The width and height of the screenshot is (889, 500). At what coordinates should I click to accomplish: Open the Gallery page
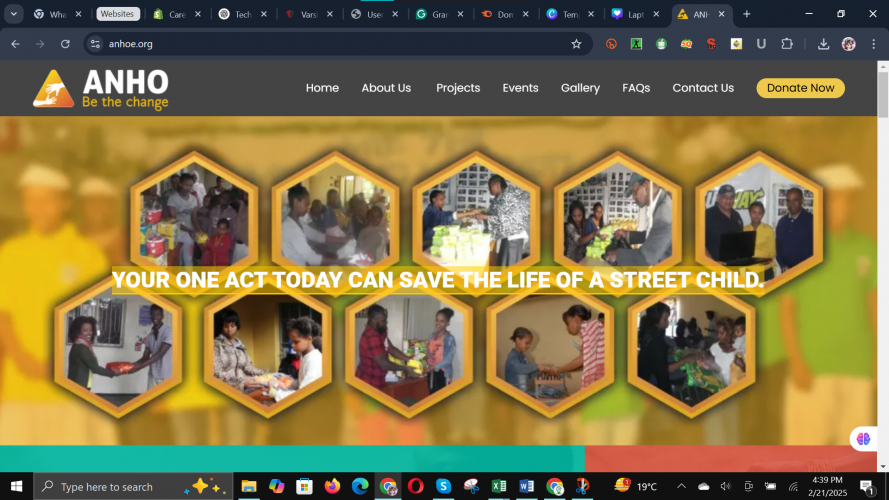tap(580, 88)
